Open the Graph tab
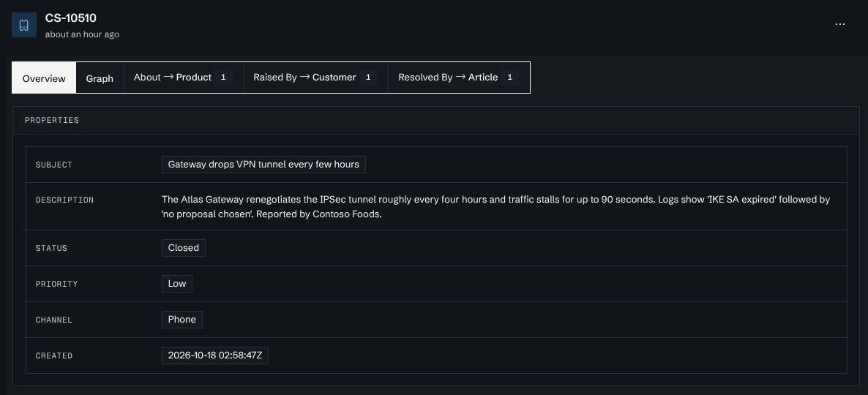The image size is (868, 395). pos(100,78)
